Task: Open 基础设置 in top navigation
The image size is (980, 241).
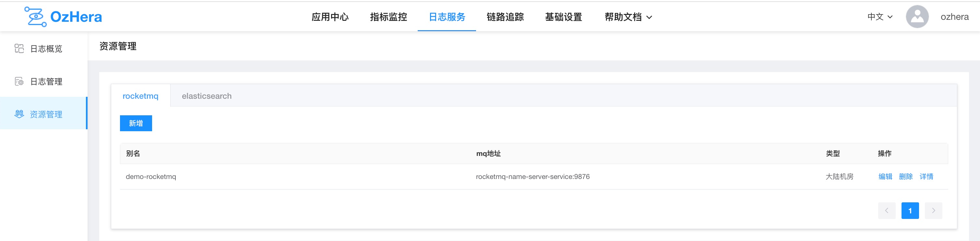Action: pyautogui.click(x=564, y=17)
